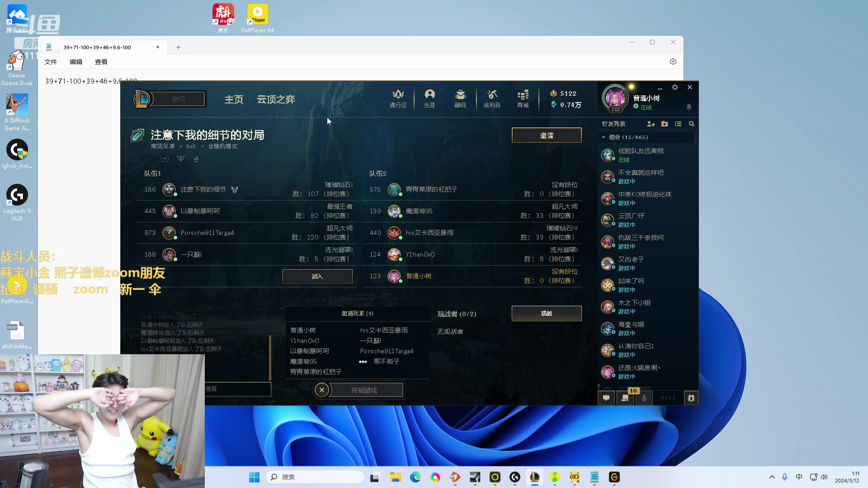The image size is (868, 488).
Task: Open Goose Goose Duck desktop shortcut
Action: click(x=17, y=68)
